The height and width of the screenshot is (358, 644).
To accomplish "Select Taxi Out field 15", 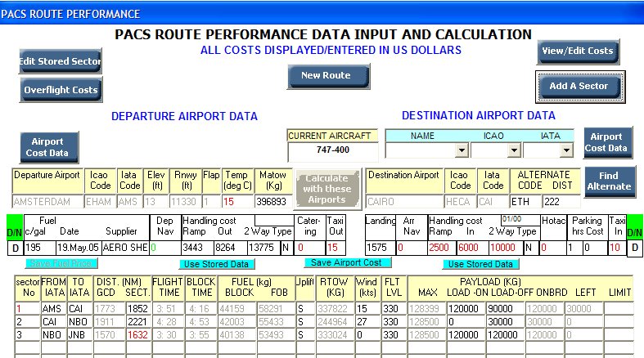I will coord(336,248).
